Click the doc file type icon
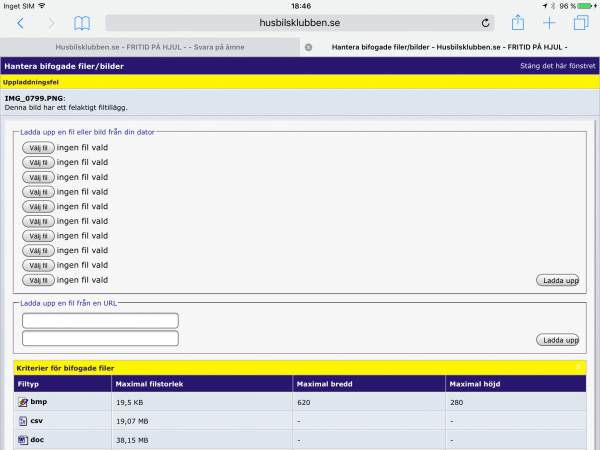Viewport: 600px width, 450px height. coord(24,439)
